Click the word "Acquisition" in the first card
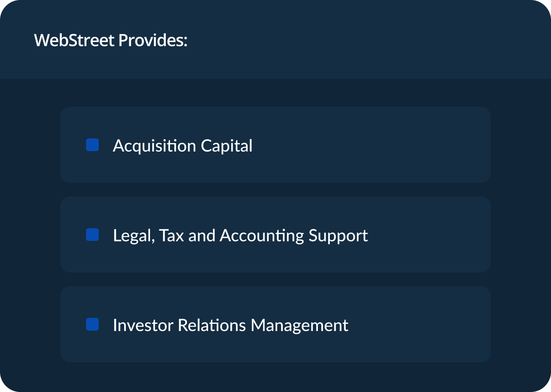The image size is (551, 392). [x=154, y=146]
